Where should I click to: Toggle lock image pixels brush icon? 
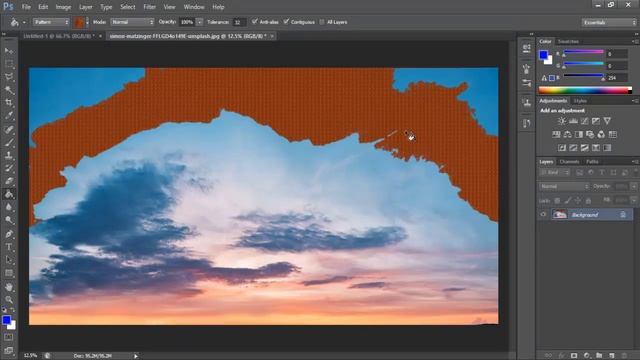(x=568, y=200)
